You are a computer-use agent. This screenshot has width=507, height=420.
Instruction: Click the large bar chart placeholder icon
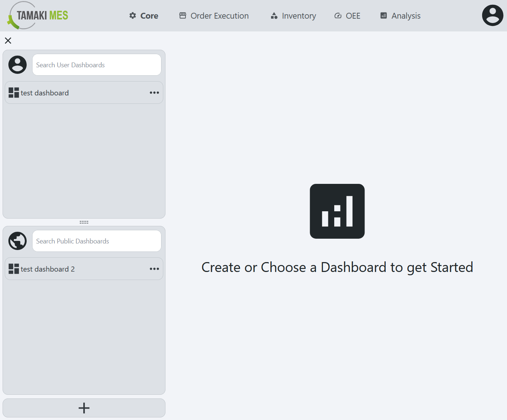(337, 211)
